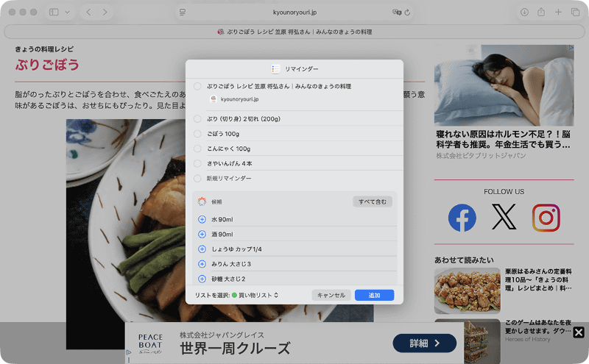Add しょうゆ カップ1/4 with the plus icon

pyautogui.click(x=202, y=249)
